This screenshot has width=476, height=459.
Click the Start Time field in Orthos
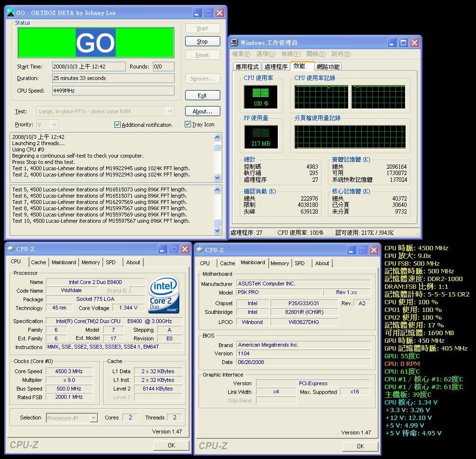(89, 67)
